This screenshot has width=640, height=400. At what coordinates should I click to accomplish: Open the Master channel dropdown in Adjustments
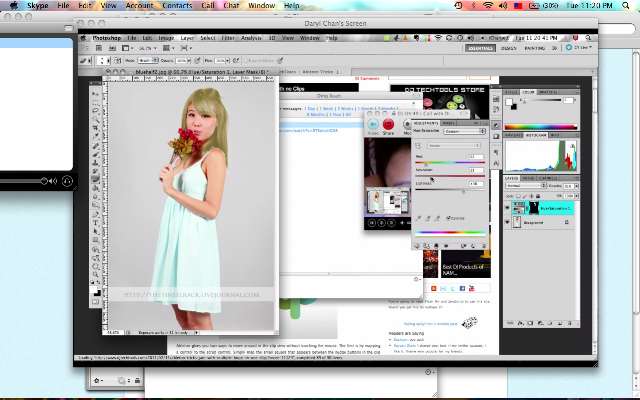click(x=453, y=146)
